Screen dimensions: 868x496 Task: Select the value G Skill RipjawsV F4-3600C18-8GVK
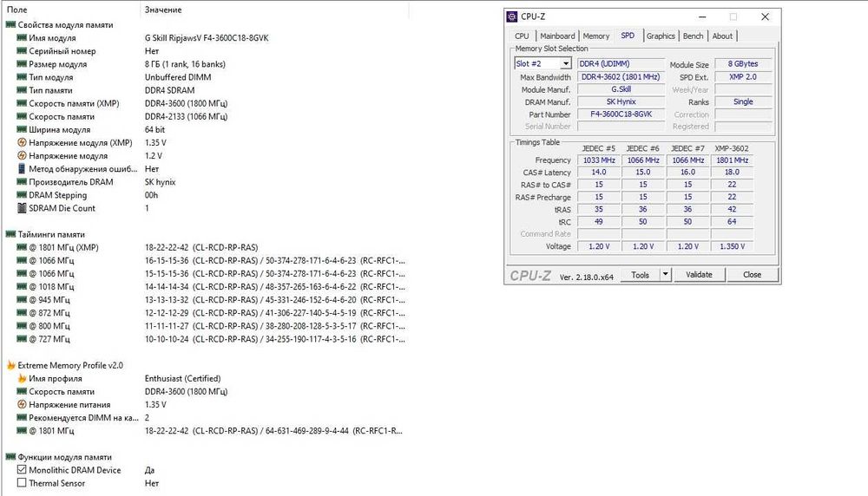[207, 38]
